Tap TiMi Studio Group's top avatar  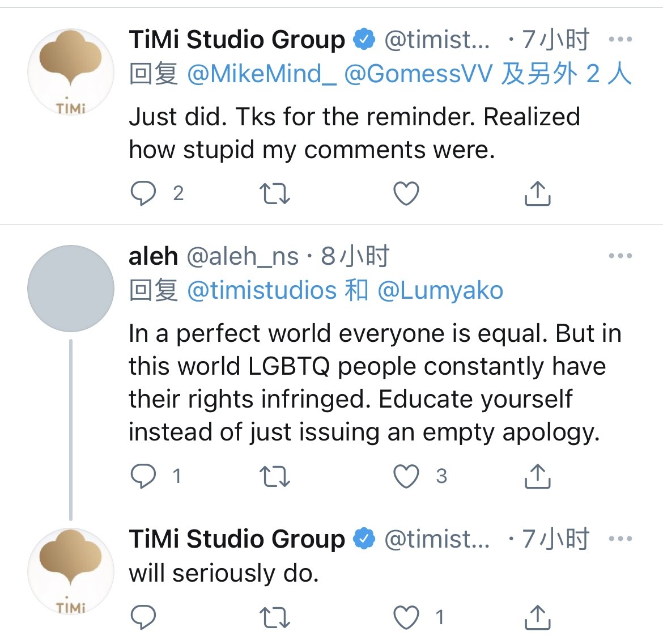[71, 72]
